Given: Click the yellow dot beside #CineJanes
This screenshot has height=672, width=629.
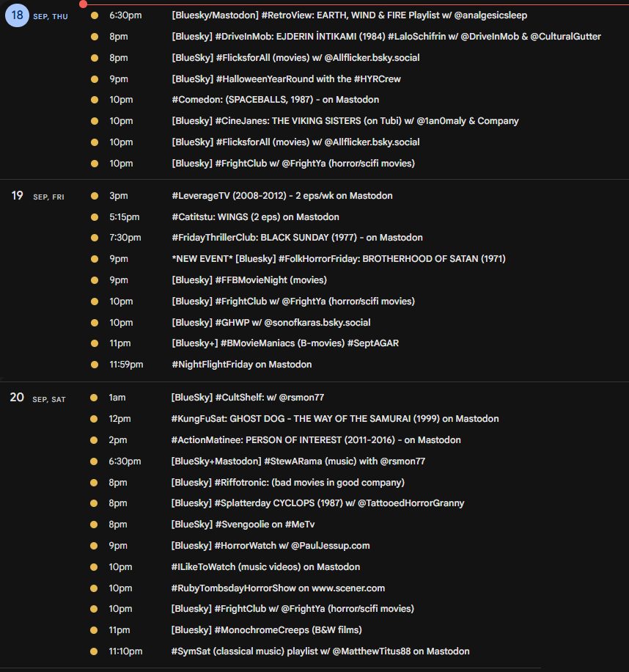Looking at the screenshot, I should coord(95,121).
